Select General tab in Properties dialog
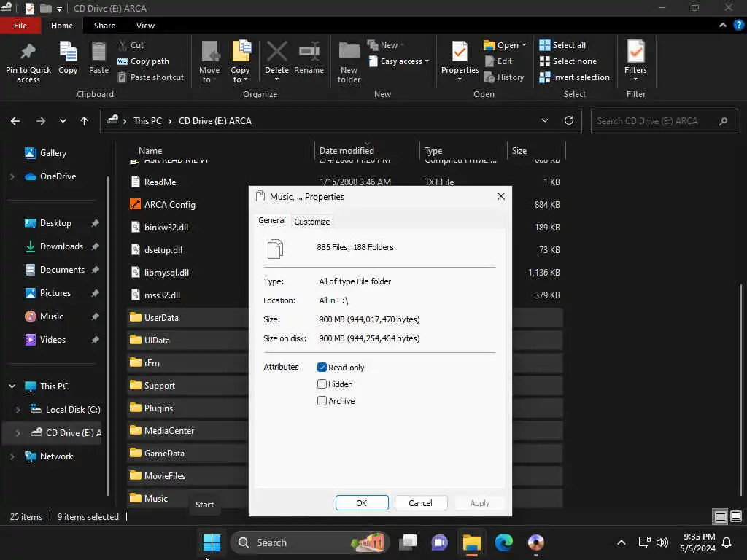Viewport: 747px width, 560px height. pyautogui.click(x=271, y=220)
